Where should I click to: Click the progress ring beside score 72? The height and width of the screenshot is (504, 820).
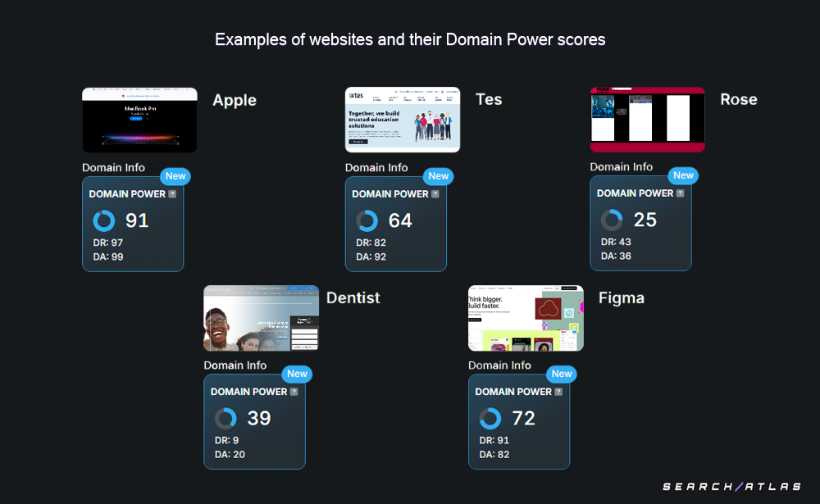490,418
